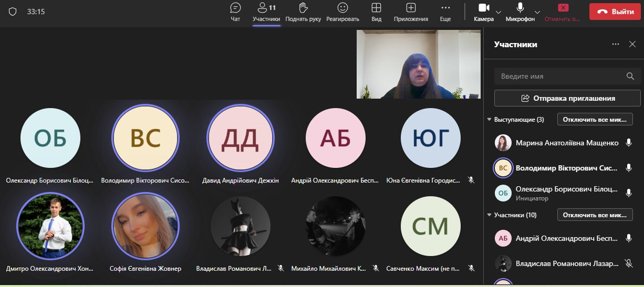Open the Reactions menu
The image size is (644, 287).
click(x=342, y=12)
